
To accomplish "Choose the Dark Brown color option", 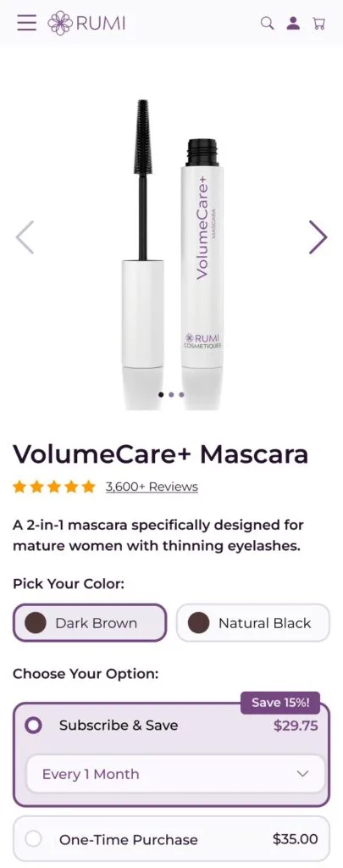I will tap(90, 623).
